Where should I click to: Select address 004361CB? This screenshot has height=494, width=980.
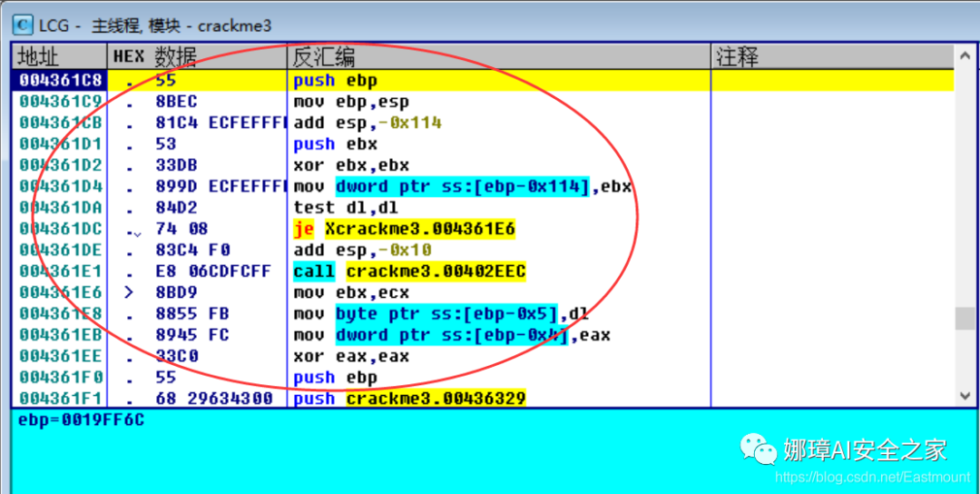click(x=60, y=123)
